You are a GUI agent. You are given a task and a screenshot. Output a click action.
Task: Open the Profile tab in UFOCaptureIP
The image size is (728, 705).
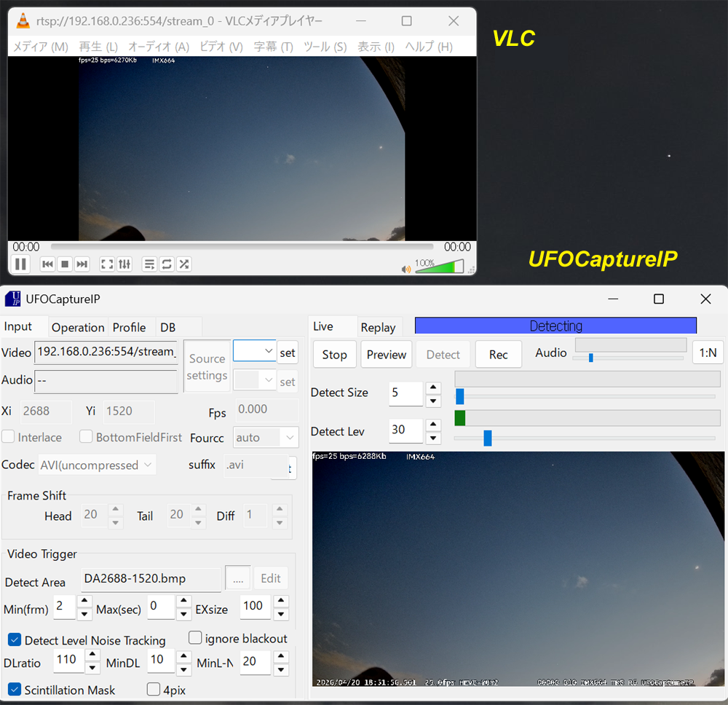coord(130,327)
